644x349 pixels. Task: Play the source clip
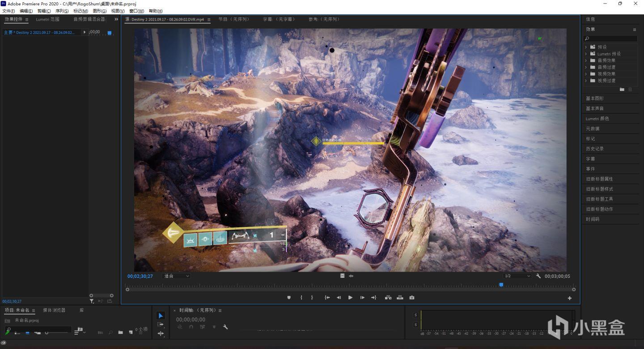(350, 298)
